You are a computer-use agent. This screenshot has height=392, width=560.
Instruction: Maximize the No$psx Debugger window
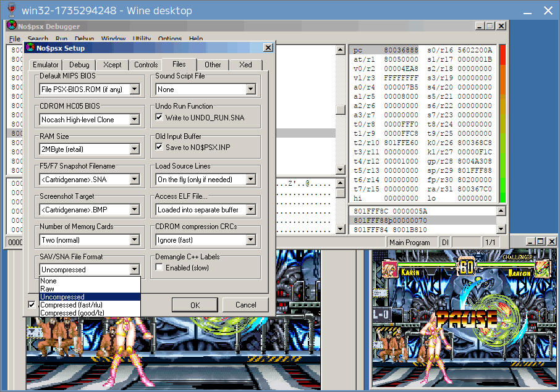pos(490,26)
